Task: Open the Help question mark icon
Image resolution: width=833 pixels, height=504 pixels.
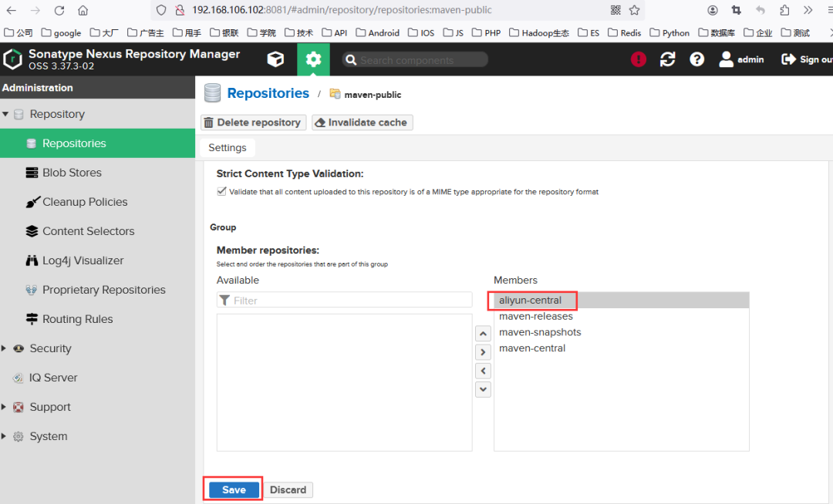Action: click(x=696, y=59)
